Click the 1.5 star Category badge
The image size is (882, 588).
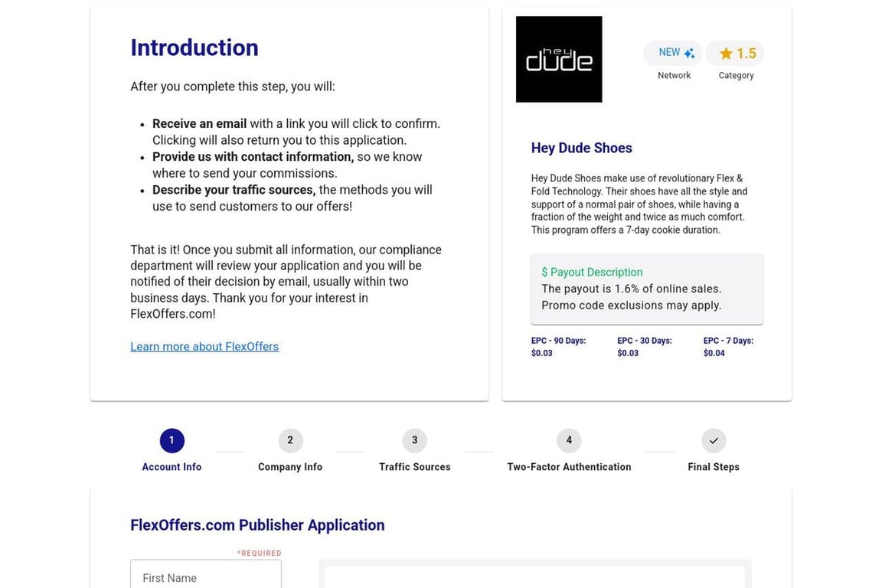[x=735, y=53]
